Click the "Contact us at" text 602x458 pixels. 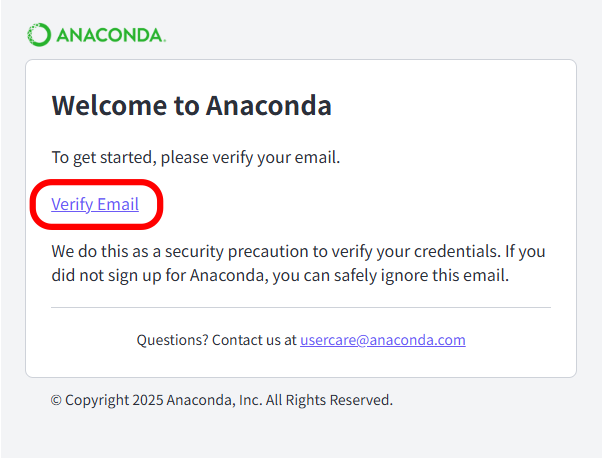255,340
